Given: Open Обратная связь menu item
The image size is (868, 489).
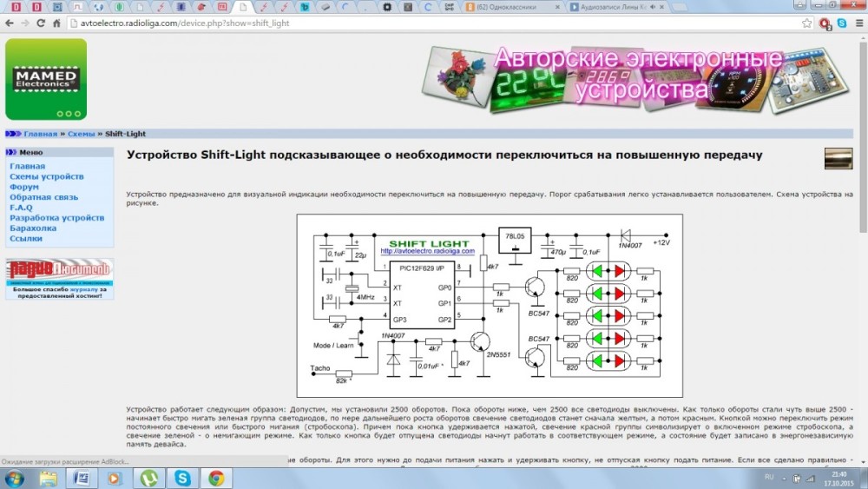Looking at the screenshot, I should 43,197.
